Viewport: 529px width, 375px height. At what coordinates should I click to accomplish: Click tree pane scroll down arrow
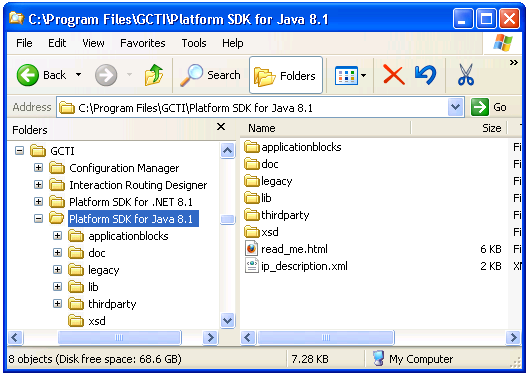click(x=228, y=320)
